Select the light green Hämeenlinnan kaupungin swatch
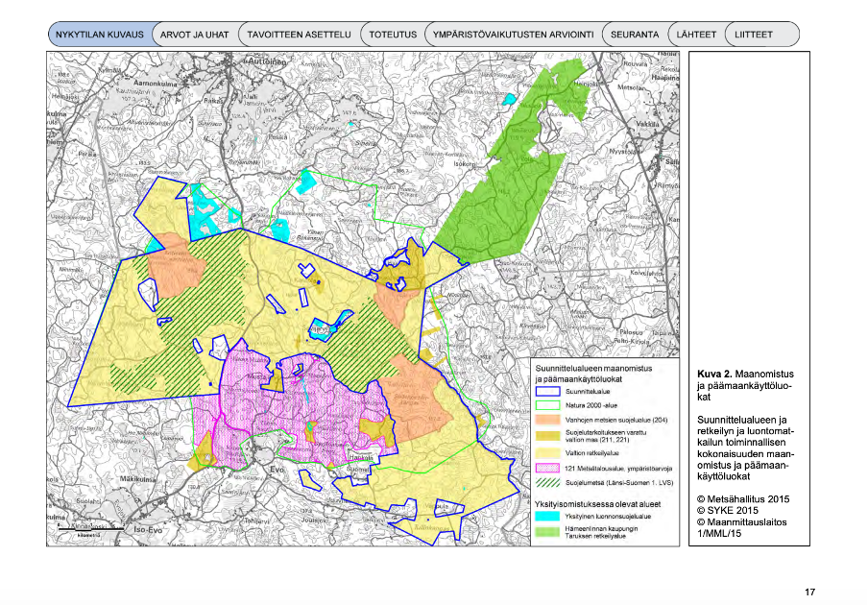This screenshot has height=605, width=868. [549, 531]
